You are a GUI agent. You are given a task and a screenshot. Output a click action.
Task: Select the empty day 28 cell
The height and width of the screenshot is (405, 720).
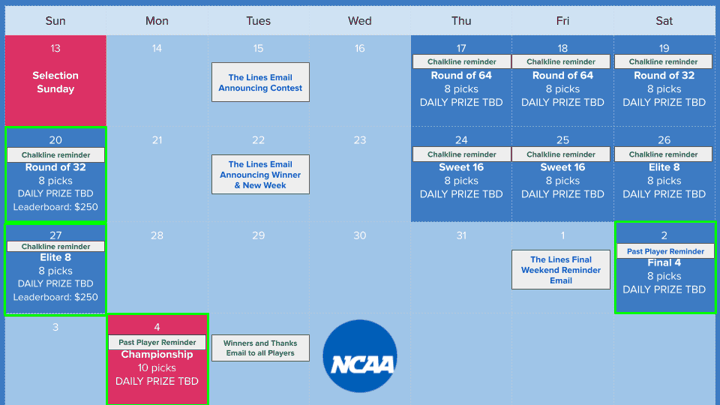pyautogui.click(x=157, y=268)
